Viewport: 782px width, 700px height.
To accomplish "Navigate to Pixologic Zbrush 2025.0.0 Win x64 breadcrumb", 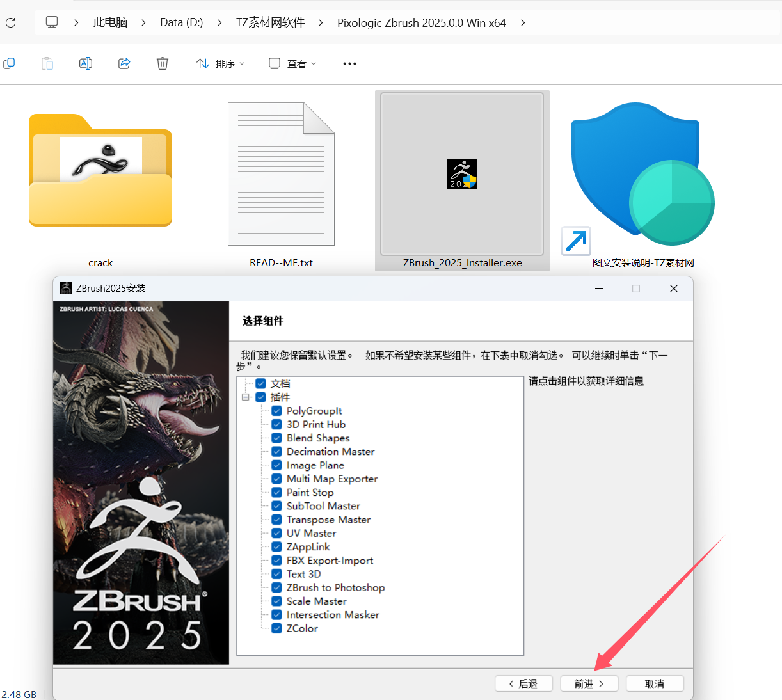I will pyautogui.click(x=422, y=22).
